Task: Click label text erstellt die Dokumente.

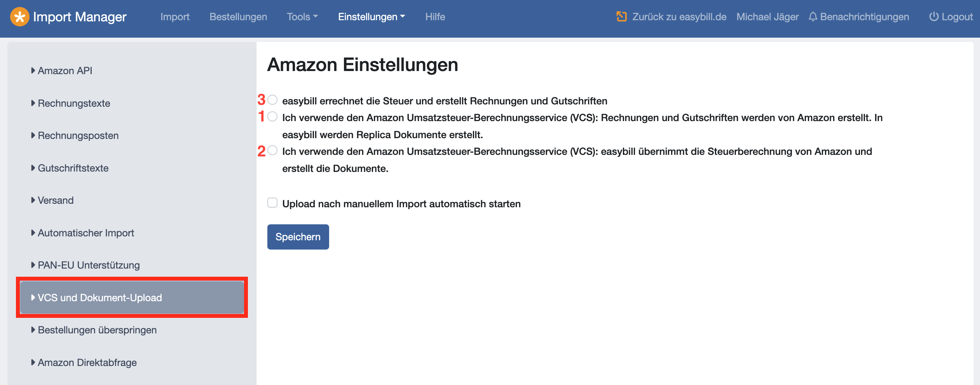Action: [335, 168]
